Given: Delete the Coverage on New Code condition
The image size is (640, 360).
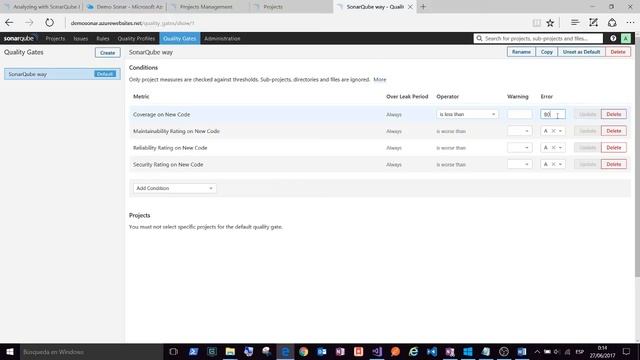Looking at the screenshot, I should point(613,114).
